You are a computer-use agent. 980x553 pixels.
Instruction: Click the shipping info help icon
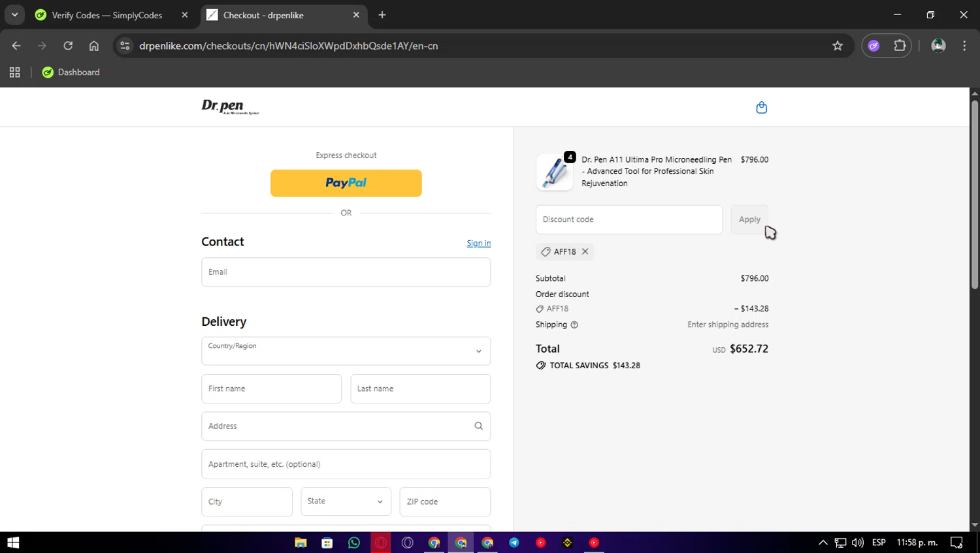[574, 324]
